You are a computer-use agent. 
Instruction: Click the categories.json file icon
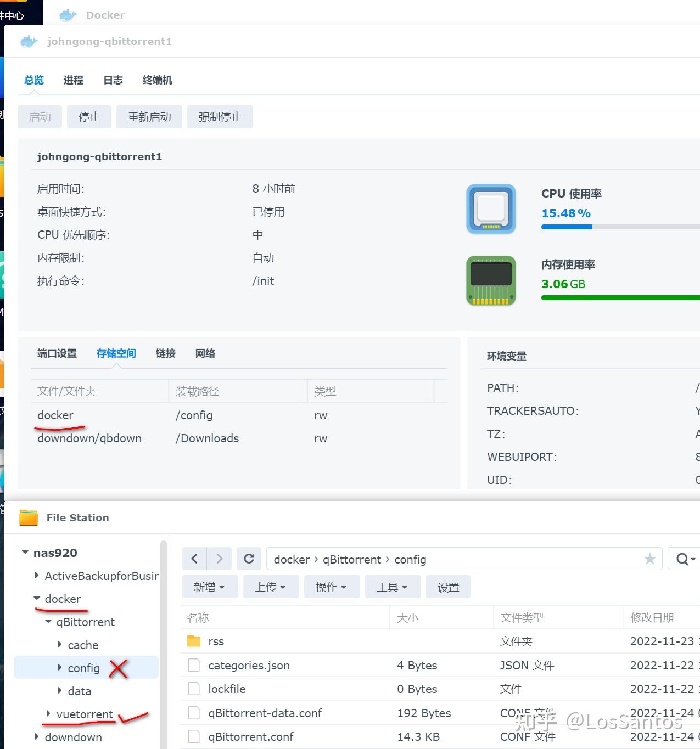(x=194, y=665)
